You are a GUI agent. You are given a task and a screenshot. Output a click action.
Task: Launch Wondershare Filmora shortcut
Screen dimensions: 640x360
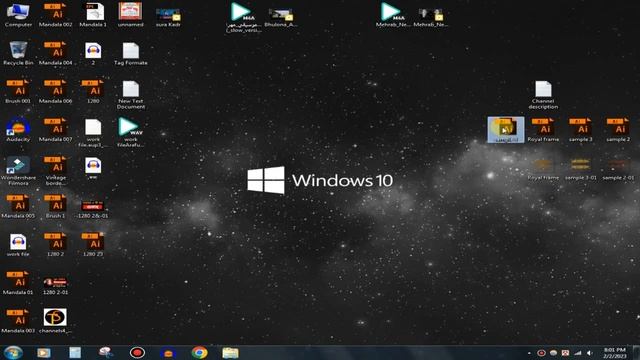coord(18,171)
